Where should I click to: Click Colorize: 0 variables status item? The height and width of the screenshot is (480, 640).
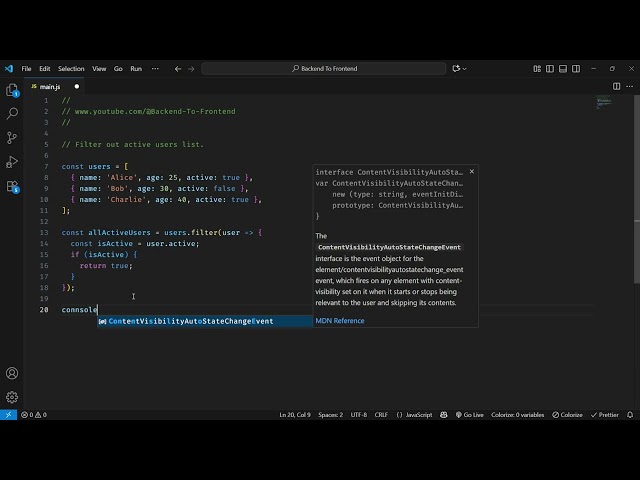pyautogui.click(x=518, y=415)
